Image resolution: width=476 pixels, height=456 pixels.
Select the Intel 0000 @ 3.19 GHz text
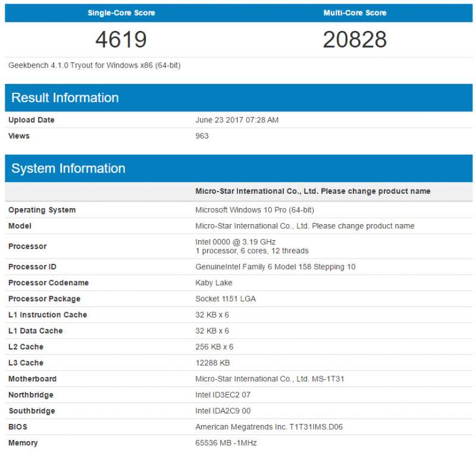235,242
